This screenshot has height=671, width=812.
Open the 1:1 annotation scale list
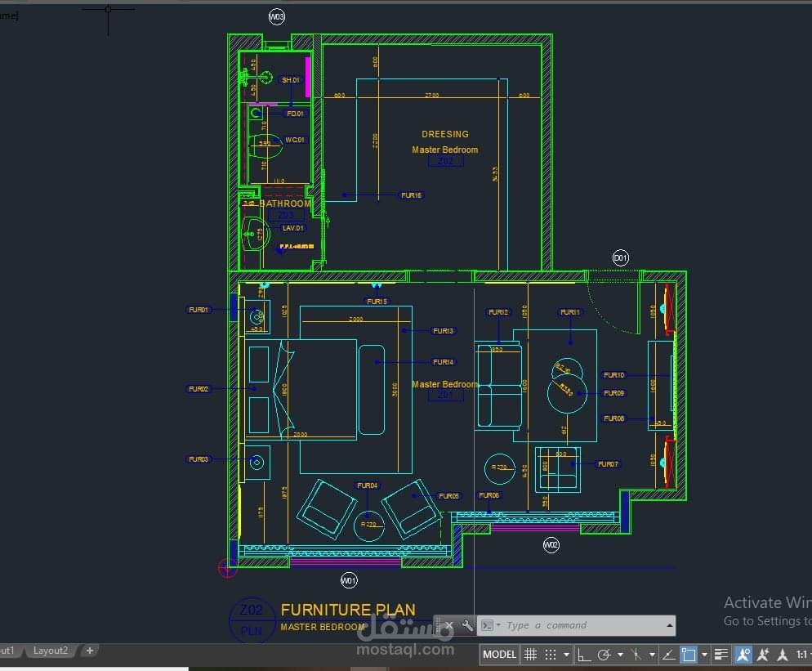(x=803, y=655)
